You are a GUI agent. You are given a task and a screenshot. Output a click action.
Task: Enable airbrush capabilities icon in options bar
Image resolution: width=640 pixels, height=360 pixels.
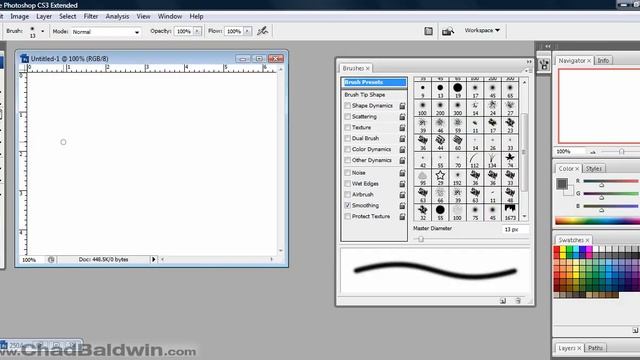pos(262,31)
